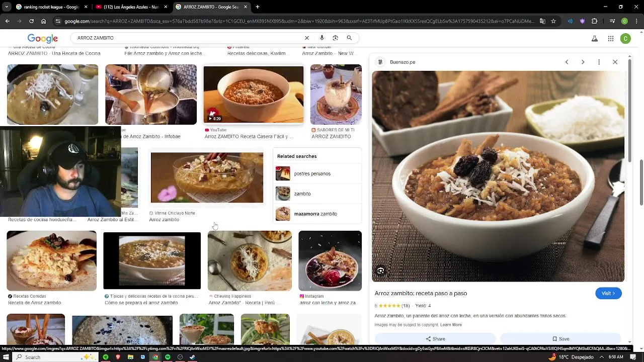The height and width of the screenshot is (362, 644).
Task: Select the ARROZ ZAMBITO Google Search tab
Action: [211, 7]
